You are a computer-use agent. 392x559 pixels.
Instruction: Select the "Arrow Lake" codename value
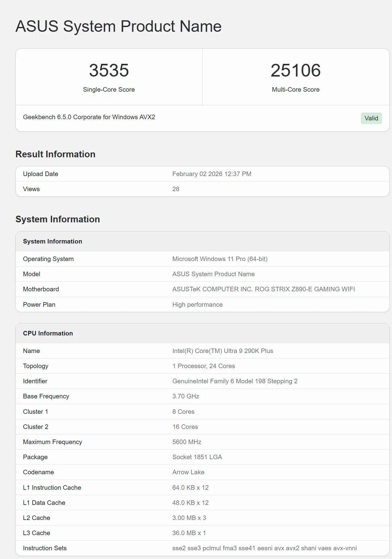[188, 472]
